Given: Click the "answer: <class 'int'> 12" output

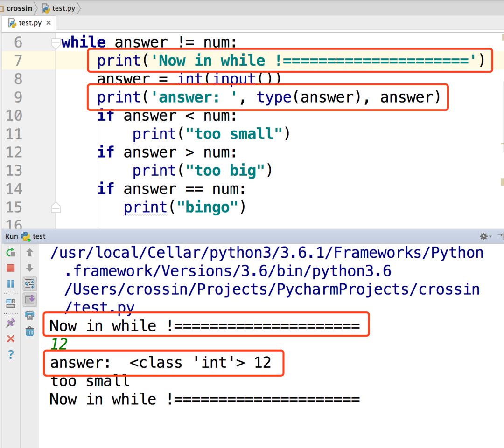Looking at the screenshot, I should (x=161, y=363).
